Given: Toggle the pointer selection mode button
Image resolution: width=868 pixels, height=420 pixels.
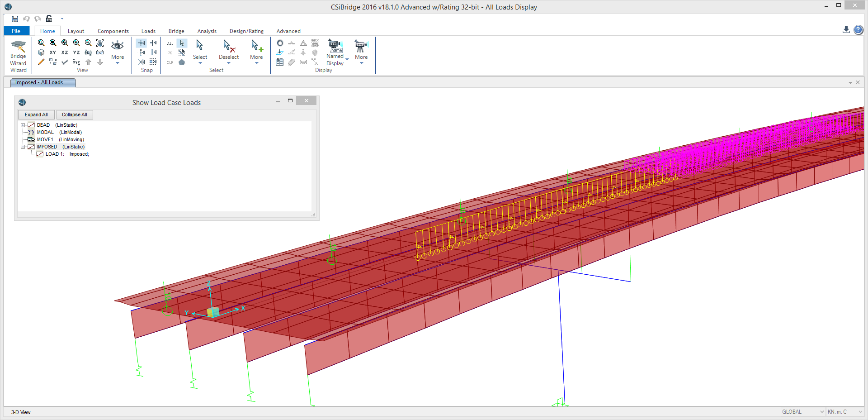Looking at the screenshot, I should click(x=182, y=43).
